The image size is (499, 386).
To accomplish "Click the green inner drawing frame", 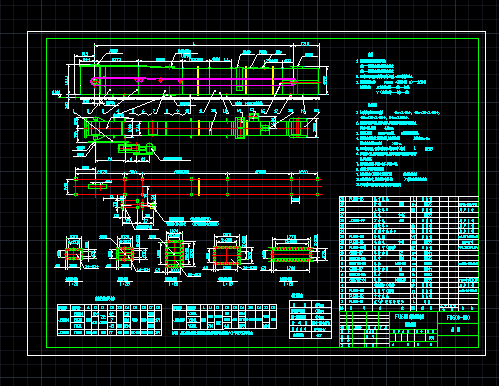I will point(262,193).
